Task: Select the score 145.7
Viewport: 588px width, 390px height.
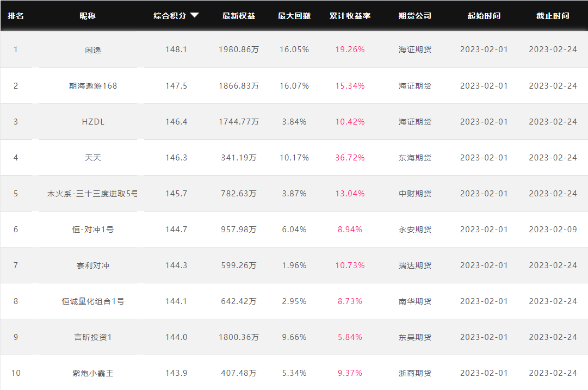Action: [176, 194]
